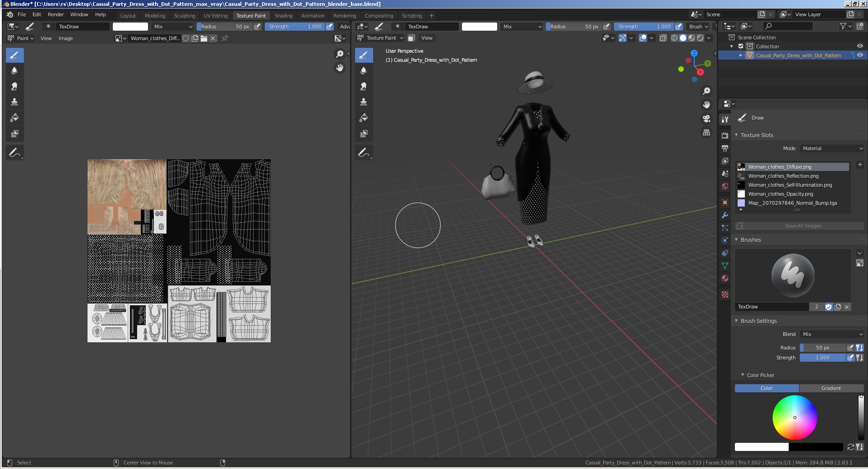Switch to the Sculpting workspace tab
The width and height of the screenshot is (868, 469).
pyautogui.click(x=185, y=16)
